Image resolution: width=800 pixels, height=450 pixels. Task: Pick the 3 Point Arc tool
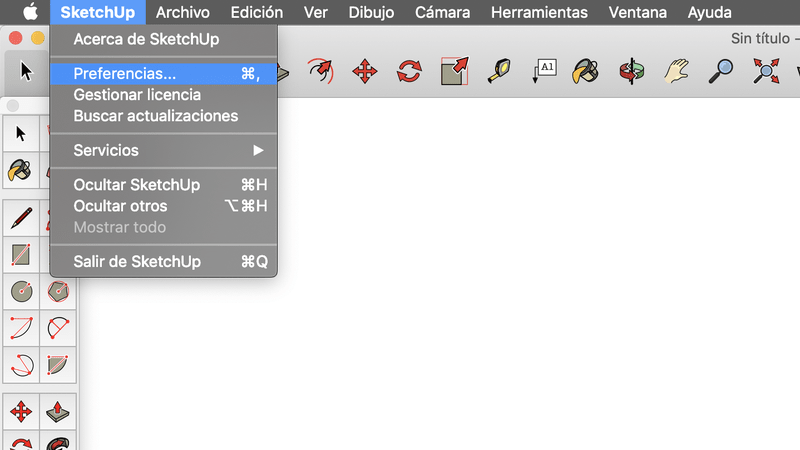coord(21,365)
